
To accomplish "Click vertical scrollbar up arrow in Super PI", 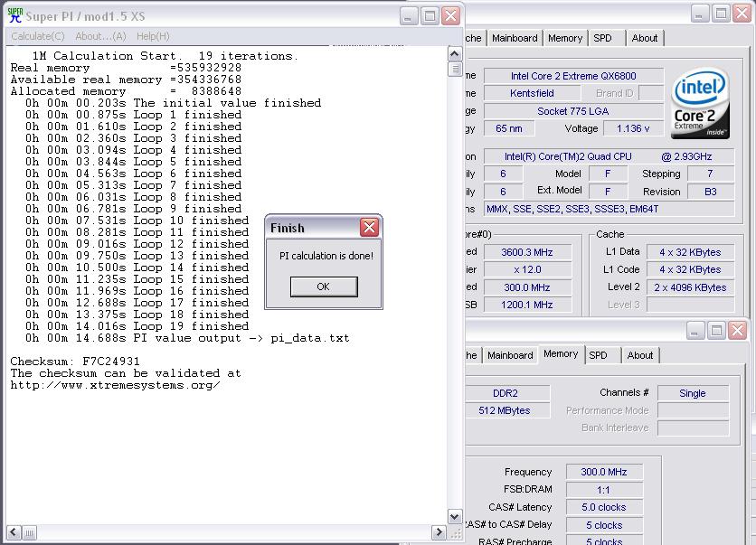I will pos(454,54).
